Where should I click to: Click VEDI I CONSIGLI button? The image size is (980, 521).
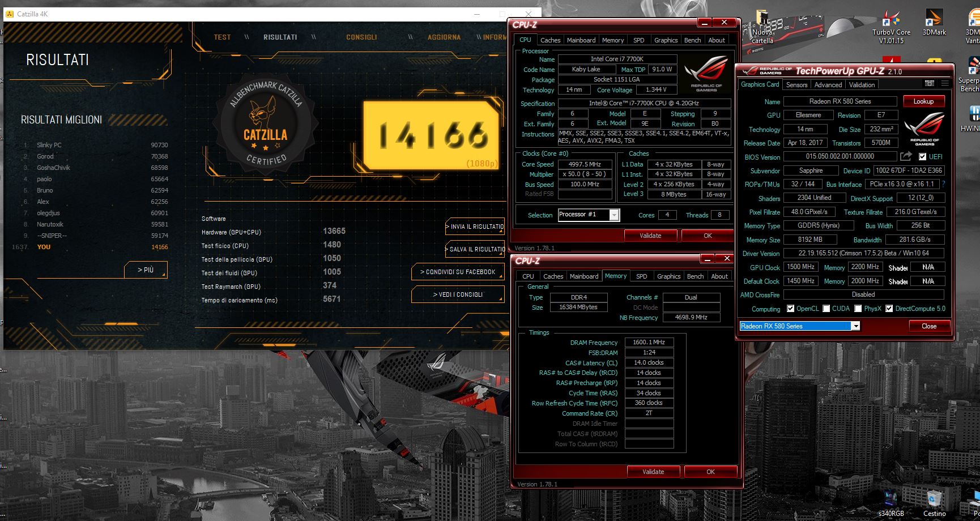coord(458,294)
